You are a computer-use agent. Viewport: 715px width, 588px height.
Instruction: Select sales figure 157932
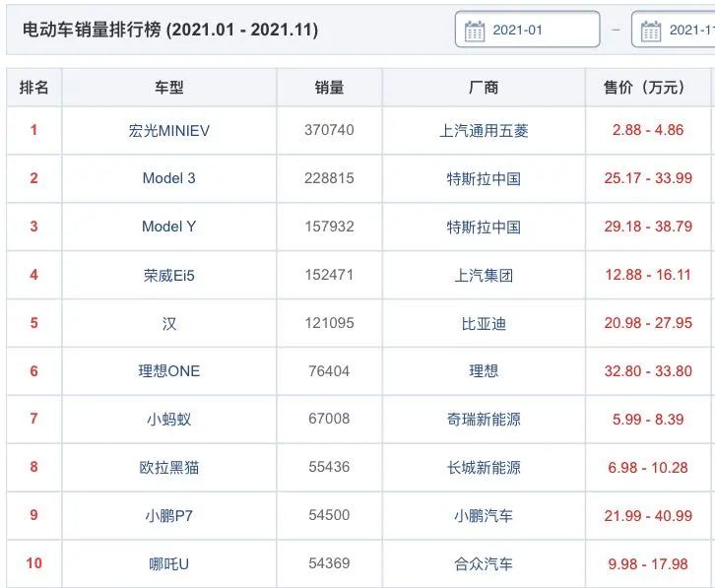(x=329, y=227)
